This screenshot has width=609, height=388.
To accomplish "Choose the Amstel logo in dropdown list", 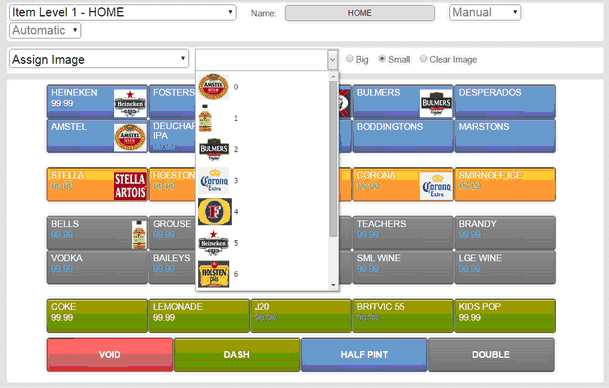I will pos(213,87).
